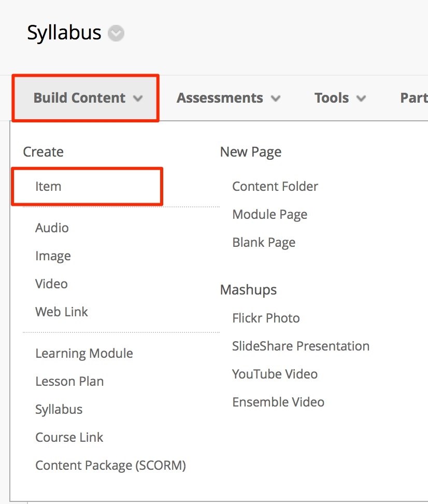Screen dimensions: 428x504
Task: Open the Build Content dropdown menu
Action: click(x=86, y=98)
